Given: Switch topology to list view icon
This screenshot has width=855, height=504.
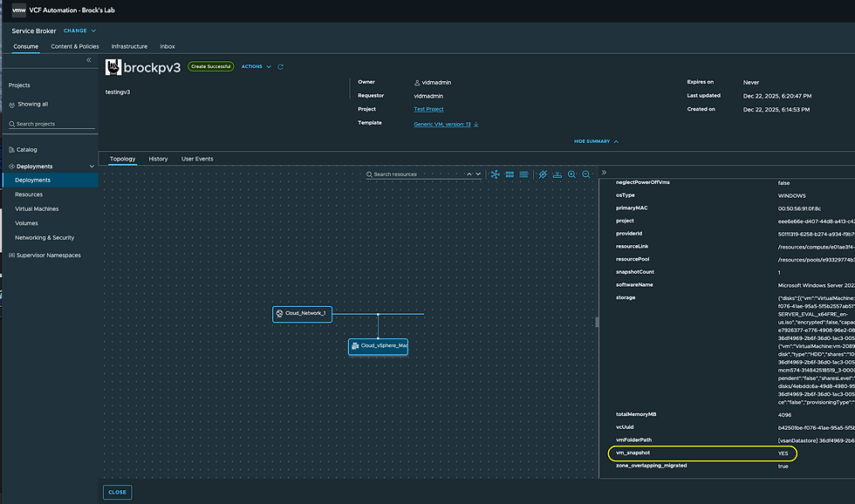Looking at the screenshot, I should tap(523, 174).
